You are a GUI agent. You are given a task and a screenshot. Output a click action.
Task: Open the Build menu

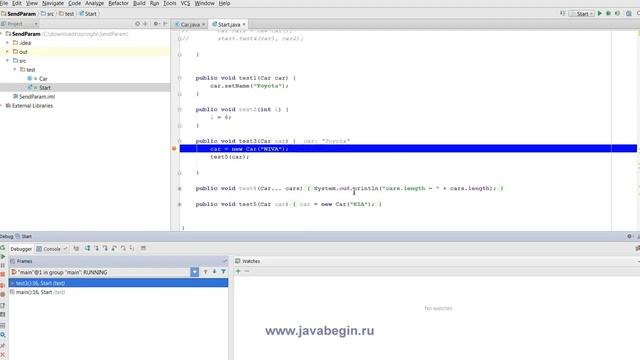(139, 3)
